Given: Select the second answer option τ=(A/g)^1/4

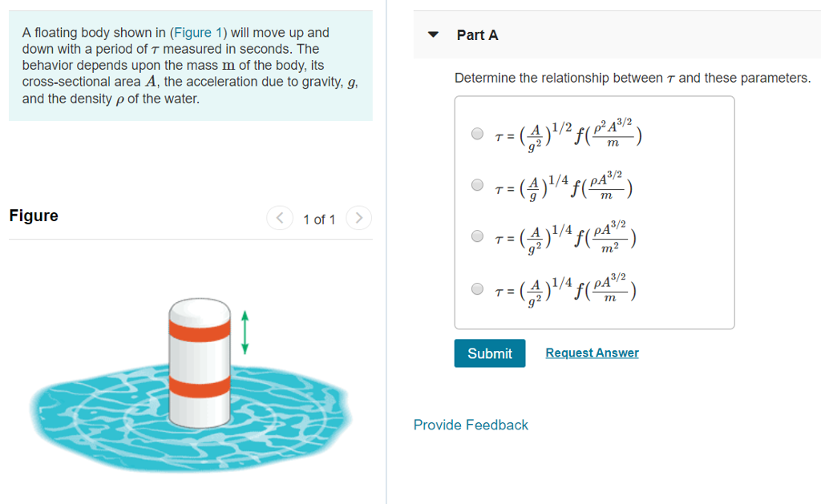Looking at the screenshot, I should [x=476, y=184].
